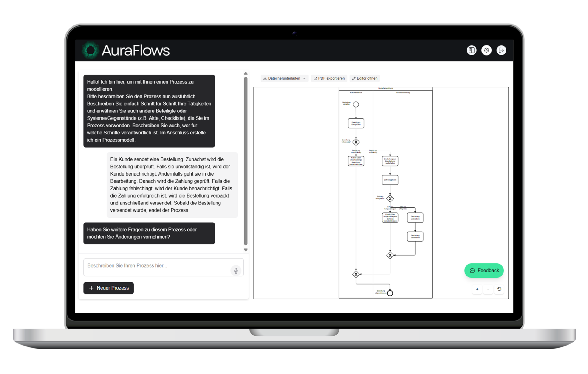Click PDF exportieren button
This screenshot has height=374, width=588.
point(329,78)
